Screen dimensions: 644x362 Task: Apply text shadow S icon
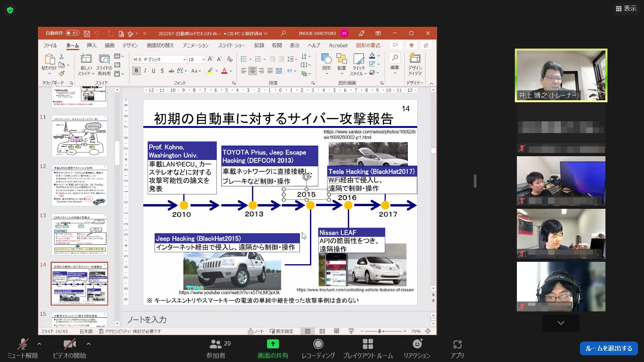[162, 71]
